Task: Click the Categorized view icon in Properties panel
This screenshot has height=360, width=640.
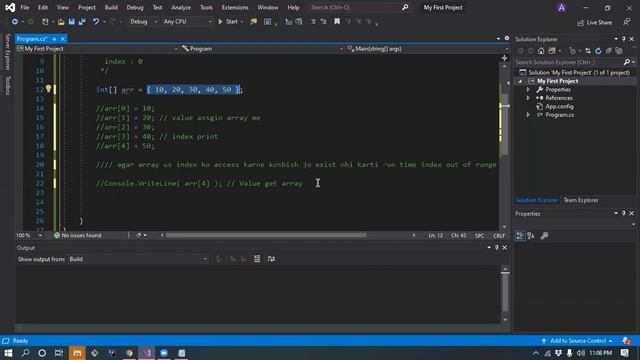Action: tap(520, 236)
